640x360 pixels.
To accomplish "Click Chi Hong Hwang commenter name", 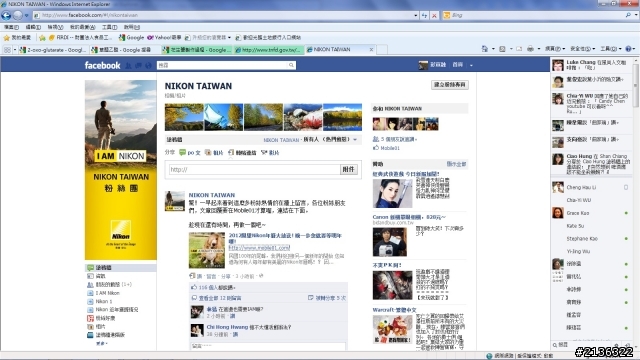I will pos(227,327).
